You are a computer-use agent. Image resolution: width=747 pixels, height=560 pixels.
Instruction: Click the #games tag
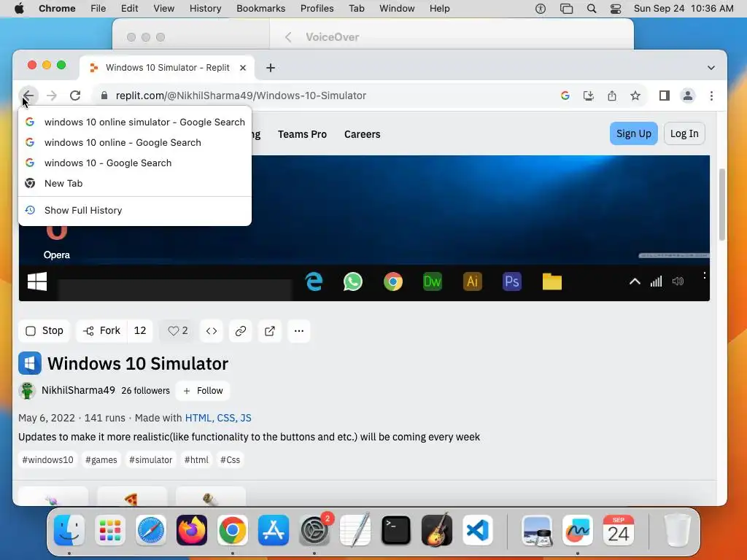point(101,460)
